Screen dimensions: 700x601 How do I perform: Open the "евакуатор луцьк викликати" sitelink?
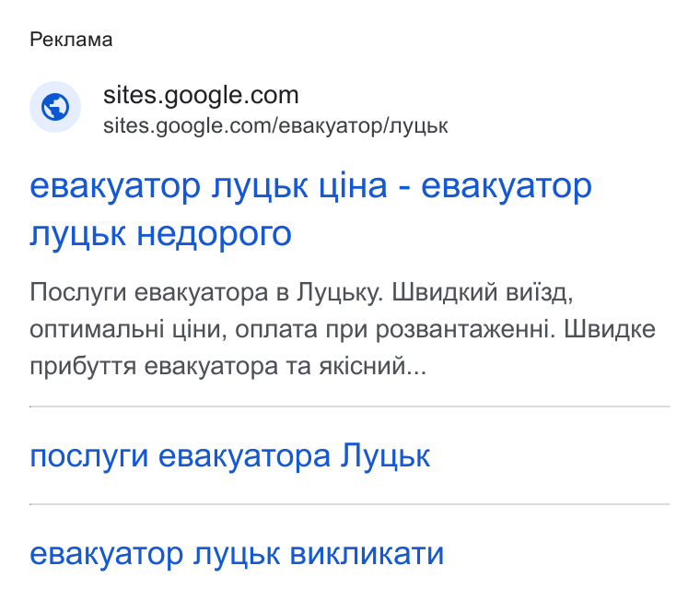237,554
